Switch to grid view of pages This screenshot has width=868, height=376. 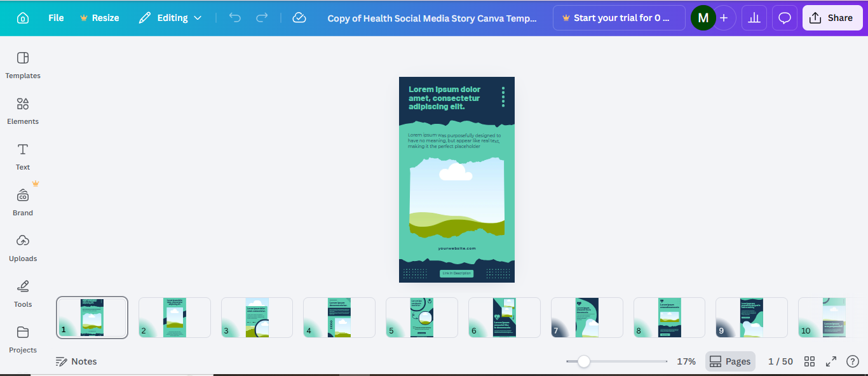[x=810, y=361]
